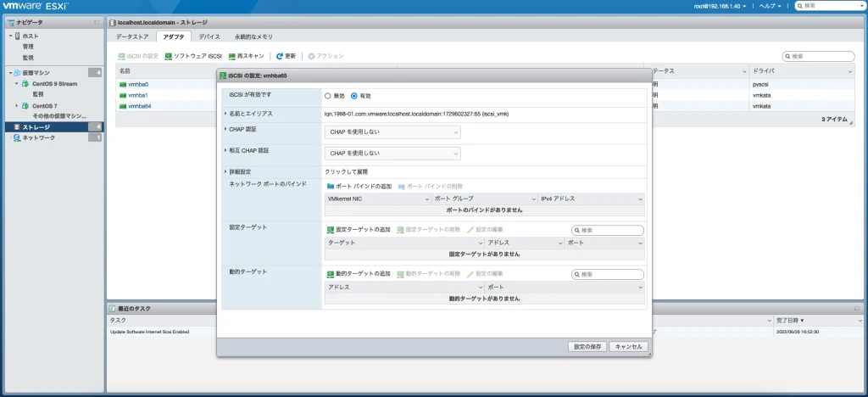868x397 pixels.
Task: Click the 動的ターゲット search field
Action: click(608, 274)
